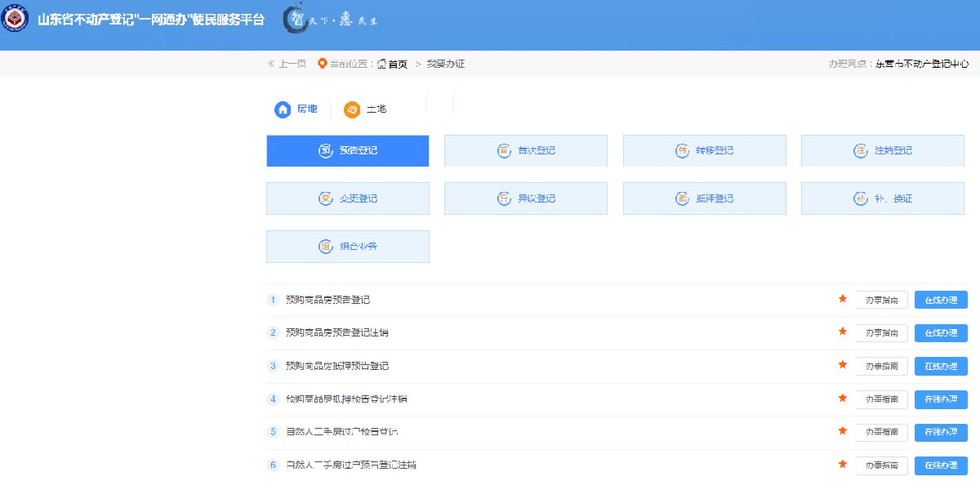Toggle favorite star for 预购商品房预告登记
Viewport: 980px width, 490px height.
843,300
